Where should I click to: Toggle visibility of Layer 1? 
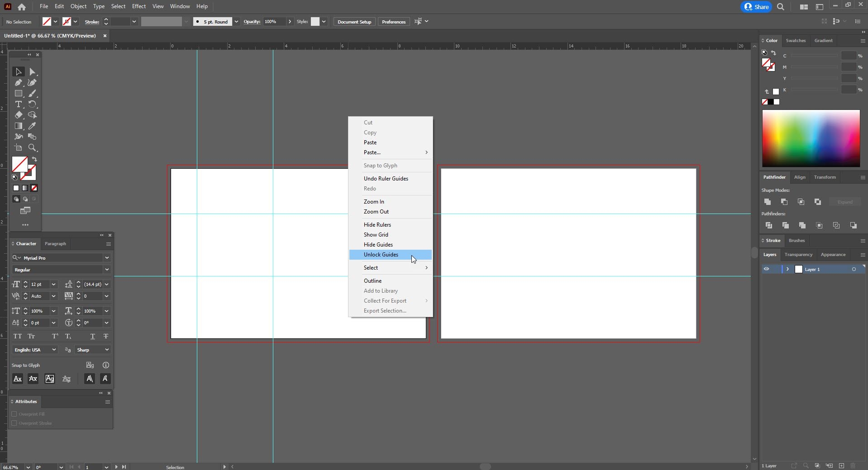[766, 269]
